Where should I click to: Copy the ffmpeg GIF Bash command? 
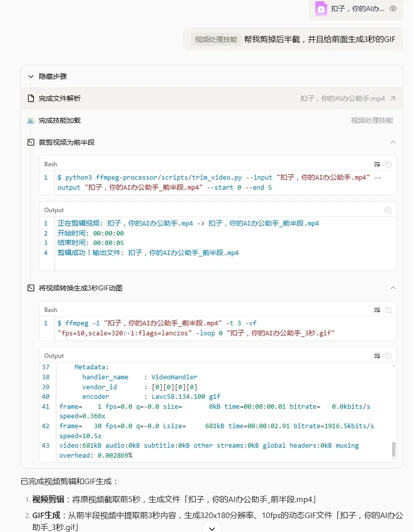pyautogui.click(x=388, y=310)
